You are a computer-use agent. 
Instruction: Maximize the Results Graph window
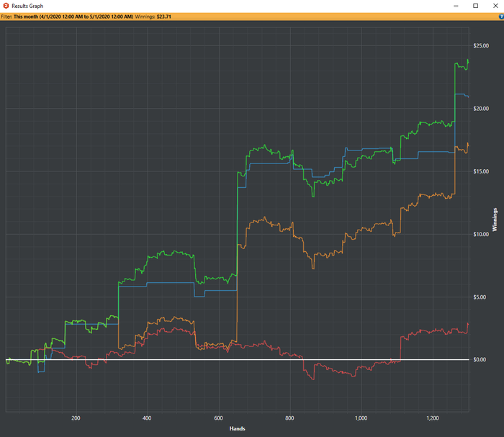pos(476,6)
